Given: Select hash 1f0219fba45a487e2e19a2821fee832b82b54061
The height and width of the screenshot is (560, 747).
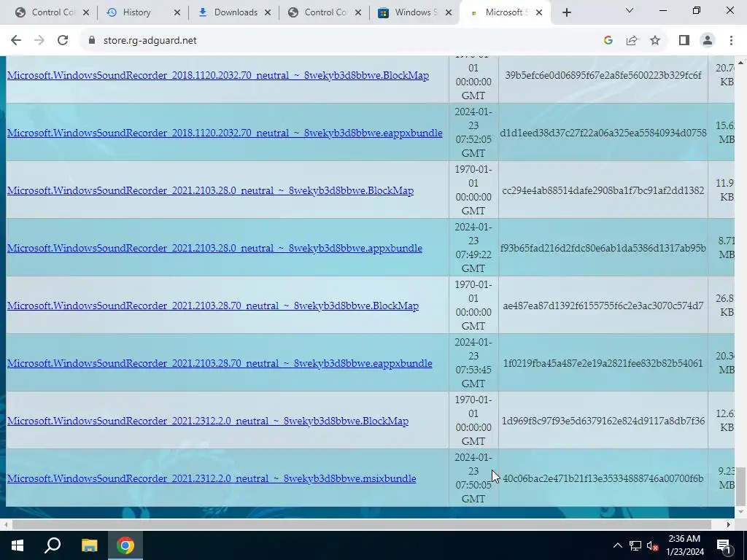Looking at the screenshot, I should click(x=603, y=363).
